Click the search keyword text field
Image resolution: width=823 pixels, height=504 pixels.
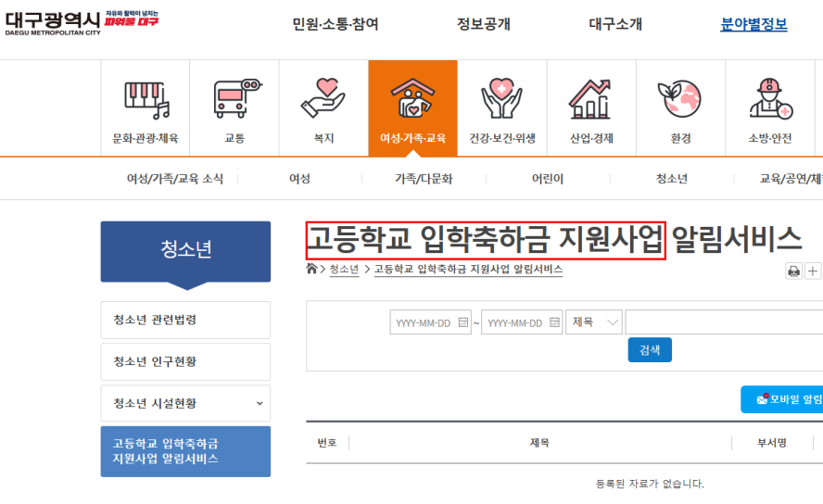click(724, 322)
